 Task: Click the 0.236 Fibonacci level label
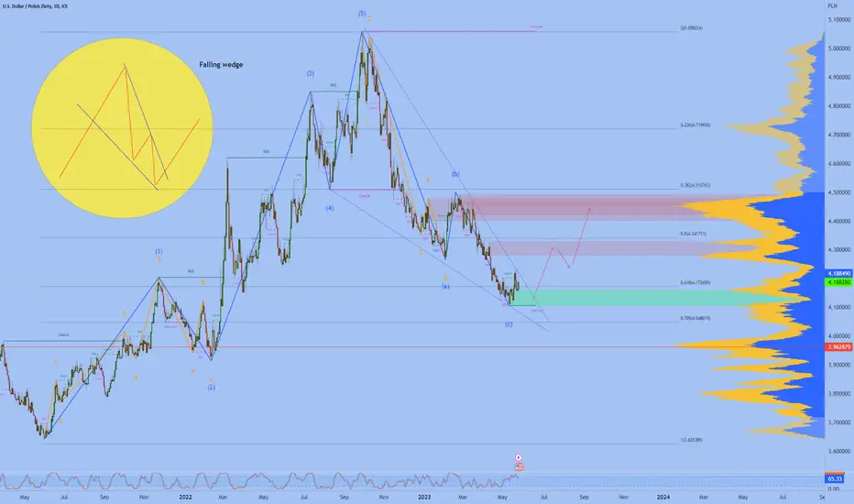[695, 126]
